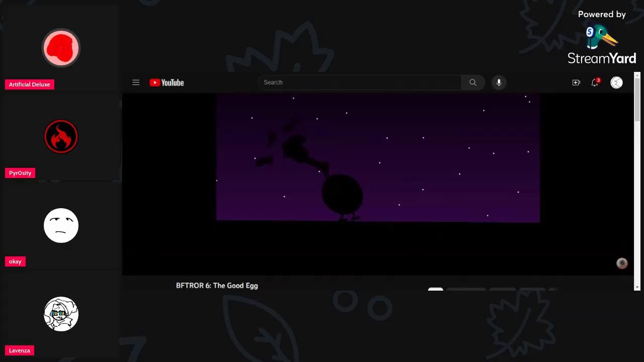The image size is (644, 362).
Task: Click the round eyeball icon on the video
Action: pyautogui.click(x=622, y=263)
